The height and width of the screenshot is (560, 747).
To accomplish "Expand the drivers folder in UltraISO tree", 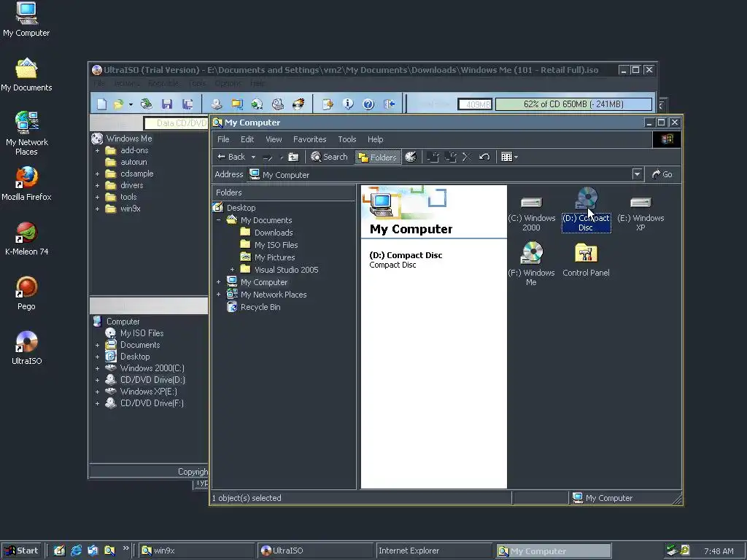I will pos(97,185).
